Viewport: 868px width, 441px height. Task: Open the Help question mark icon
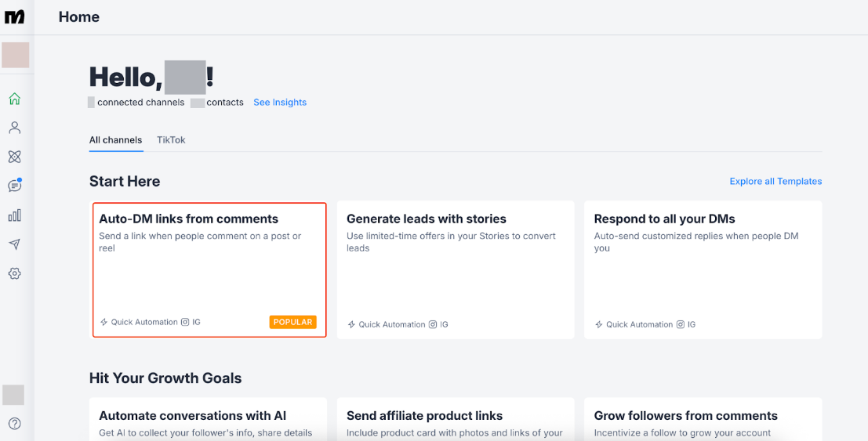coord(14,424)
